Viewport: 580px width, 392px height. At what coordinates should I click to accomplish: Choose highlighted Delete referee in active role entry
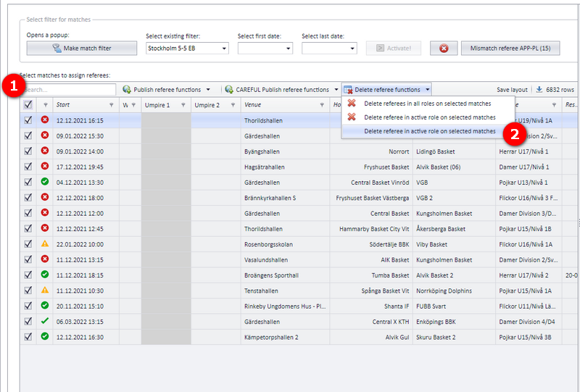(428, 131)
